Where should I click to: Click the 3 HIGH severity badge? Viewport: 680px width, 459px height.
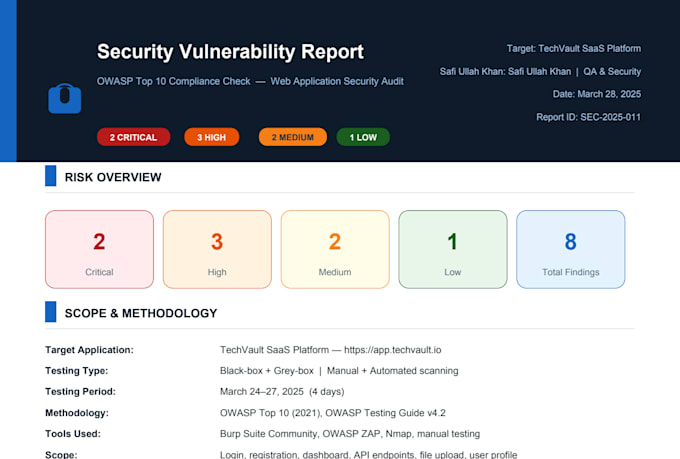pyautogui.click(x=212, y=137)
